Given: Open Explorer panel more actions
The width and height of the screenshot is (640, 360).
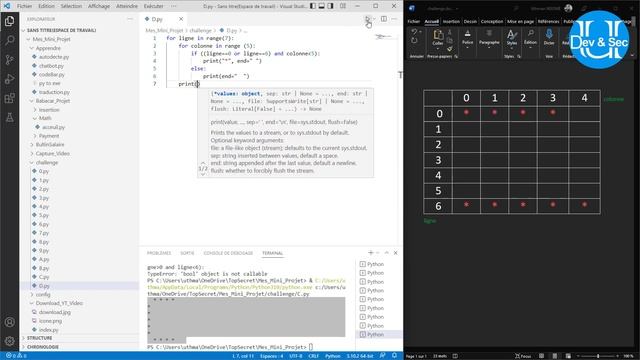Looking at the screenshot, I should coord(130,19).
